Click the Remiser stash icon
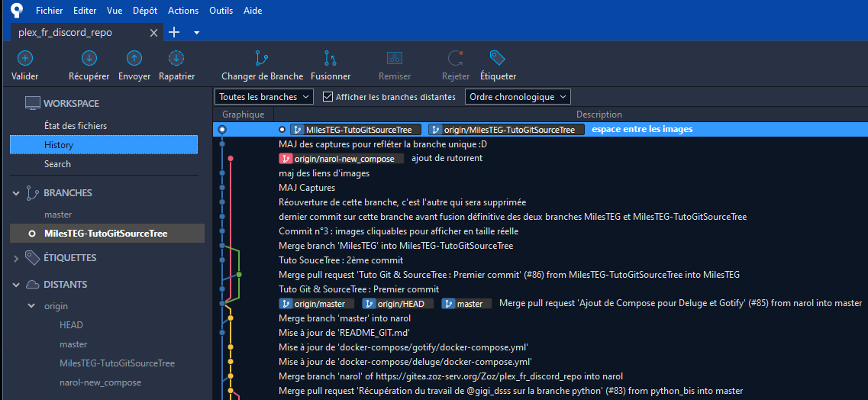The image size is (868, 400). coord(394,57)
